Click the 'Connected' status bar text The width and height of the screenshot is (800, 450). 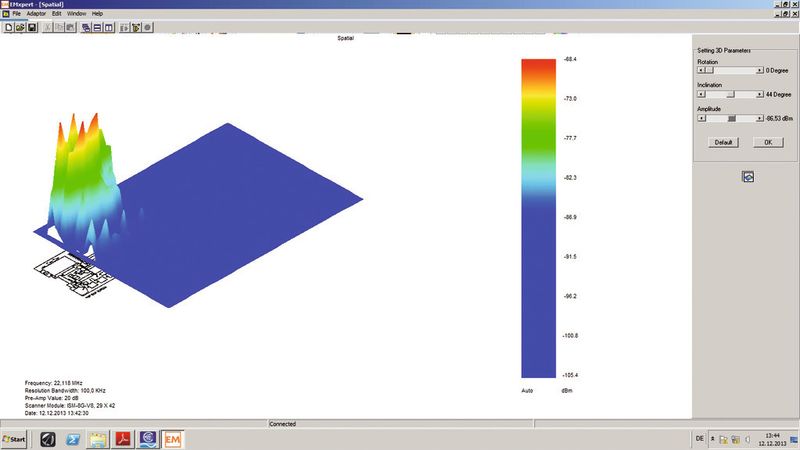[x=283, y=424]
